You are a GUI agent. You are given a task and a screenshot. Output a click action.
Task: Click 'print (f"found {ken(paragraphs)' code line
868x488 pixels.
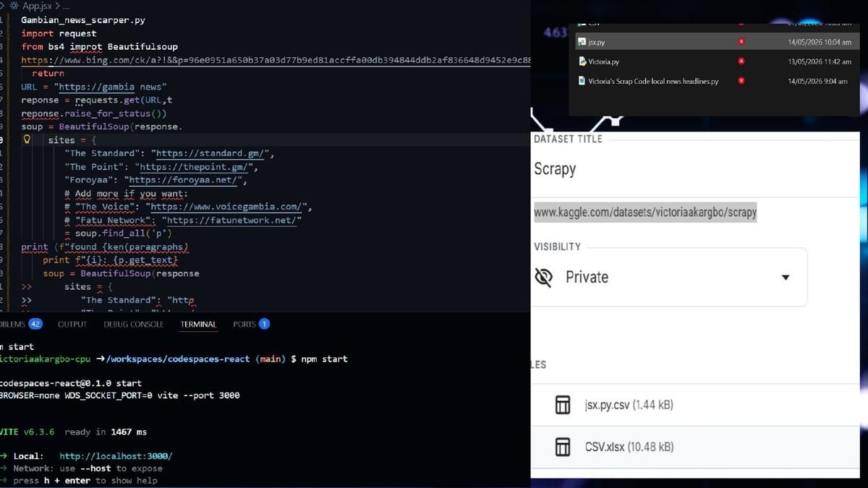coord(105,247)
